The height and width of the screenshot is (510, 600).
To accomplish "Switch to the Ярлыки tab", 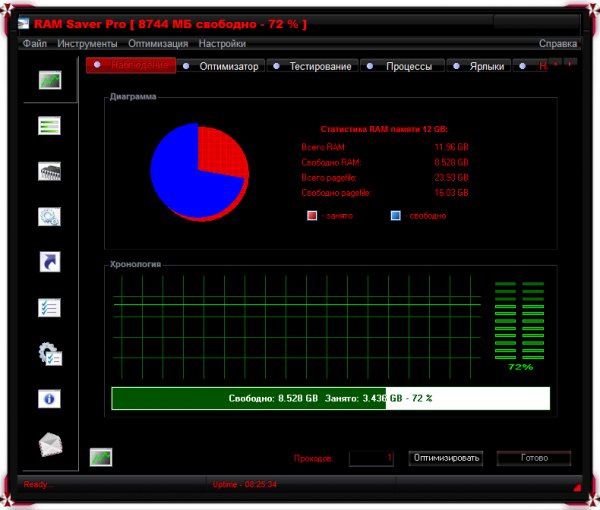I will coord(479,66).
